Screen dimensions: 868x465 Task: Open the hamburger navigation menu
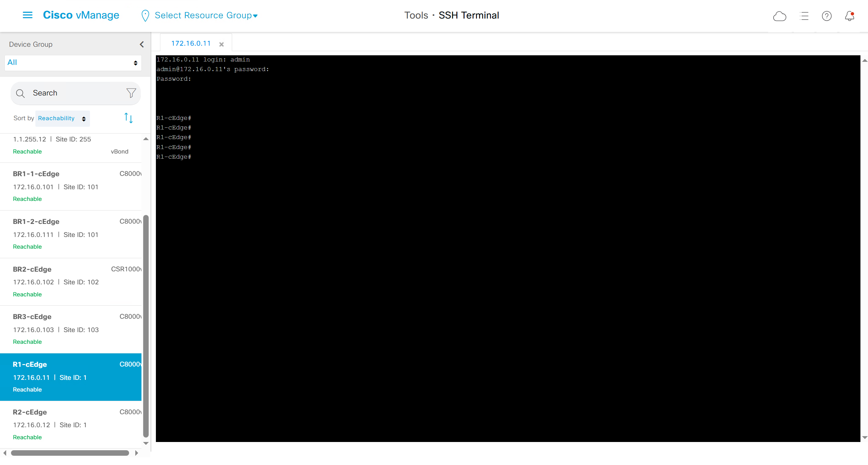pyautogui.click(x=27, y=15)
